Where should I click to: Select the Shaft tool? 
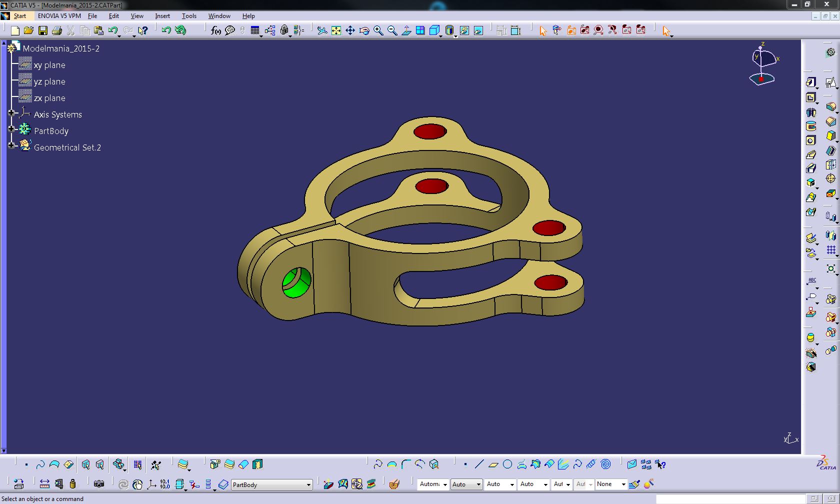click(811, 112)
